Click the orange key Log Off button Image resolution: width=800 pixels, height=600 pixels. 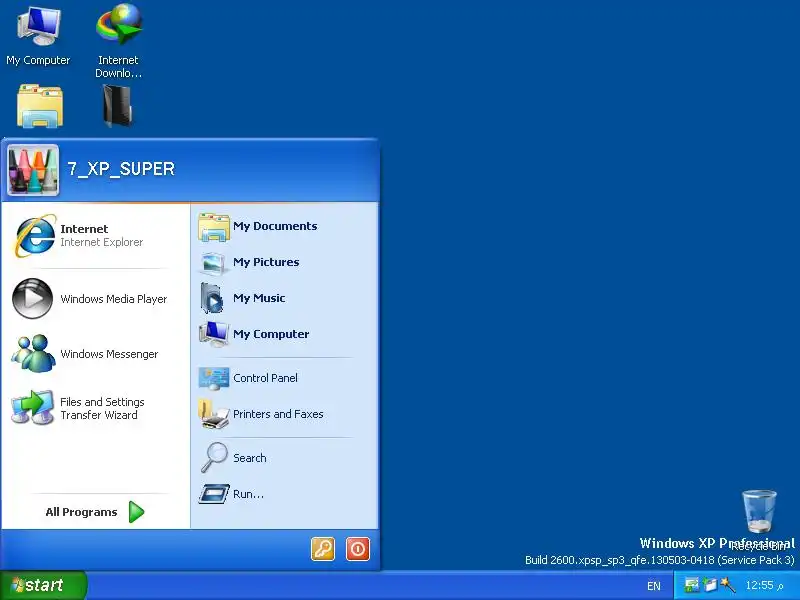(323, 549)
